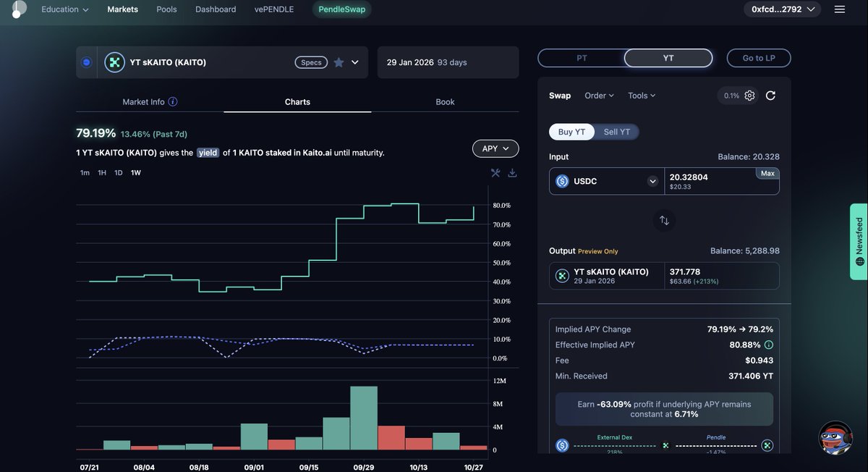
Task: Click Min. Received 371.406 YT value
Action: pyautogui.click(x=751, y=376)
